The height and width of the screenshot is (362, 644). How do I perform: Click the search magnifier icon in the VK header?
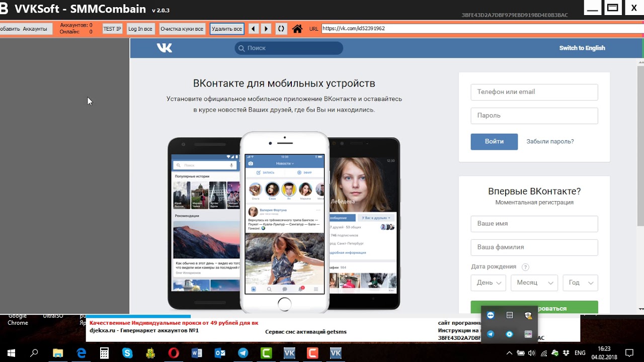click(x=242, y=48)
